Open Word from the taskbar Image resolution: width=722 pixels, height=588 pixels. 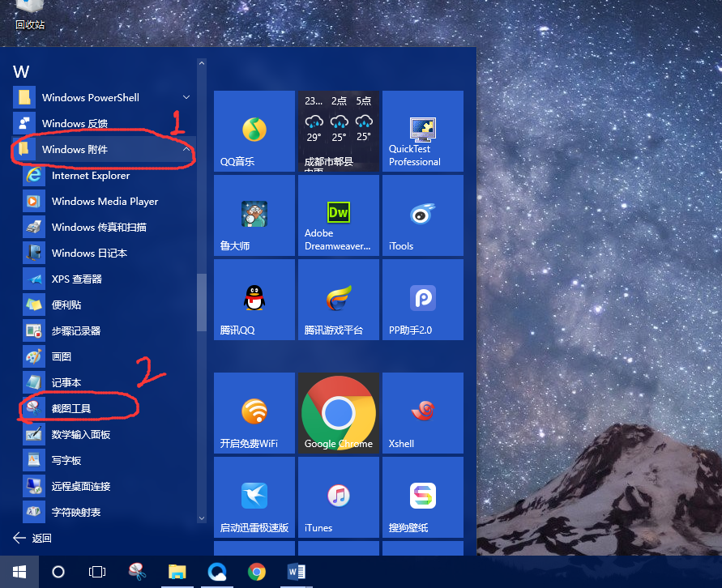(x=296, y=572)
